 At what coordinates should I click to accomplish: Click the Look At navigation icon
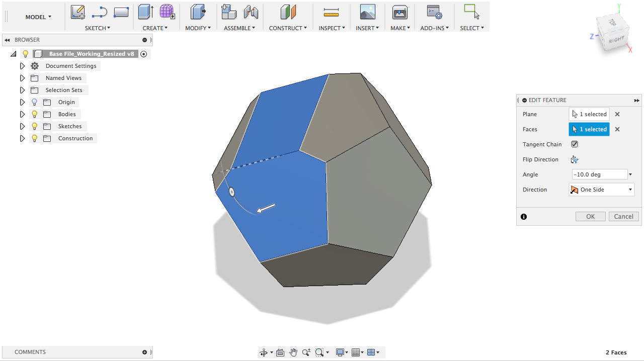(280, 352)
